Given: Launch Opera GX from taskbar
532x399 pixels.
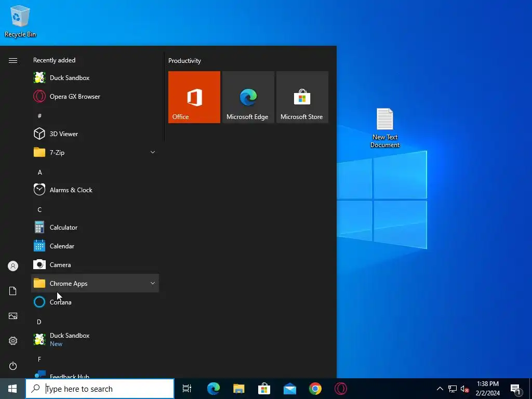Looking at the screenshot, I should [x=341, y=389].
